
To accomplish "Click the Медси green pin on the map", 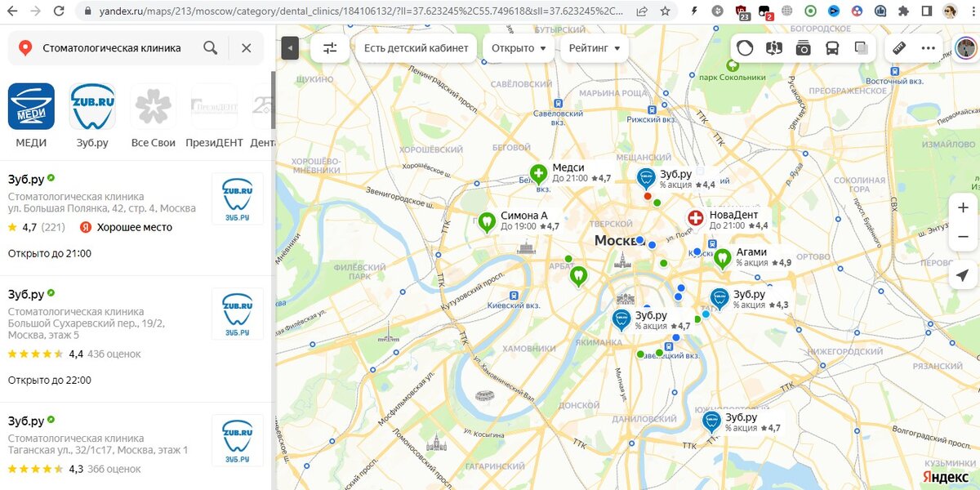I will tap(537, 174).
